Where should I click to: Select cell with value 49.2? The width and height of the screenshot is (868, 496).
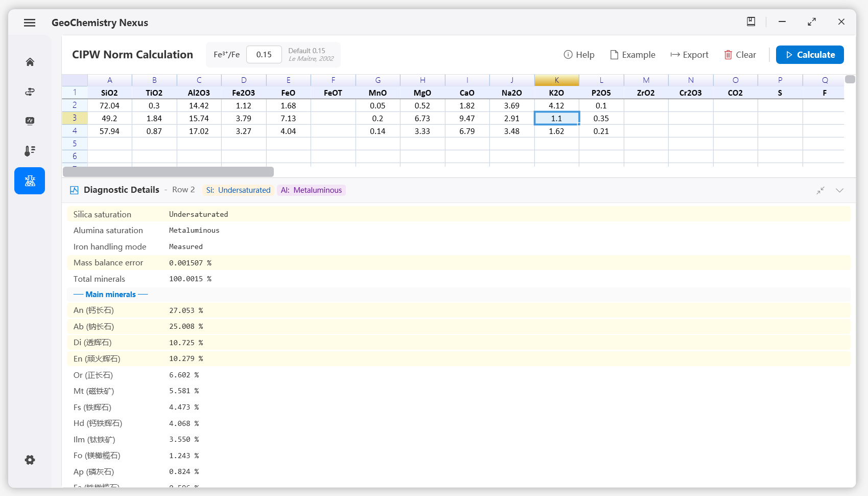pyautogui.click(x=109, y=118)
